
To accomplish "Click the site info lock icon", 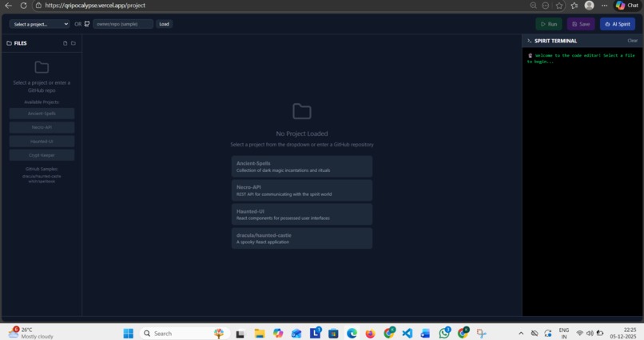I will click(38, 6).
